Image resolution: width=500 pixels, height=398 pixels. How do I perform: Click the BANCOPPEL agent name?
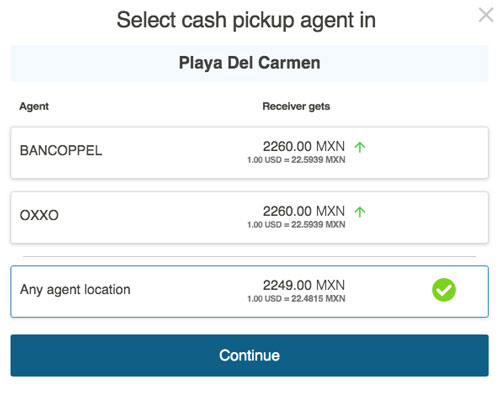coord(61,150)
